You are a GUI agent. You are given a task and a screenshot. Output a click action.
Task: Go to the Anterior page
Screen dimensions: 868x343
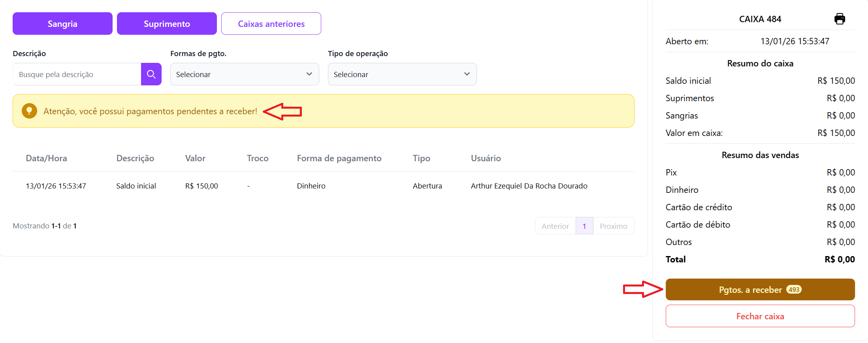[555, 226]
